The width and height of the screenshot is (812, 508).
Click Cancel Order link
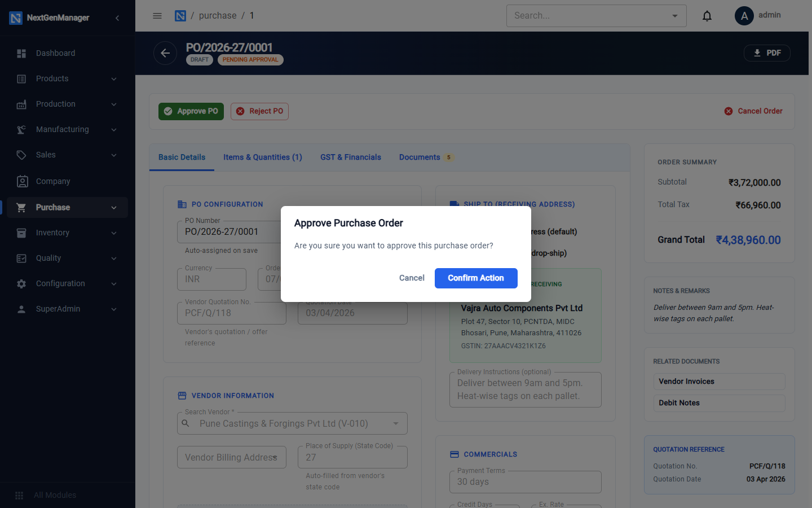tap(753, 111)
